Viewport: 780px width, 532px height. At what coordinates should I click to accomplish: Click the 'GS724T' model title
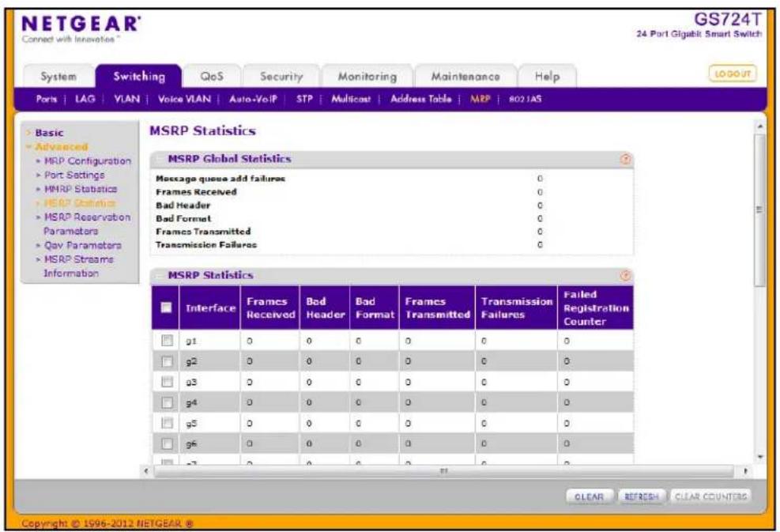click(727, 19)
